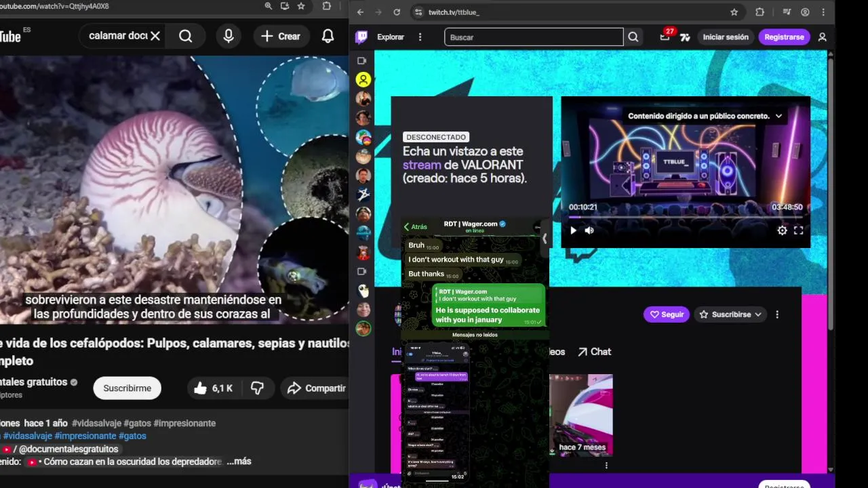
Task: Open Explorar in Twitch navigation
Action: 391,37
